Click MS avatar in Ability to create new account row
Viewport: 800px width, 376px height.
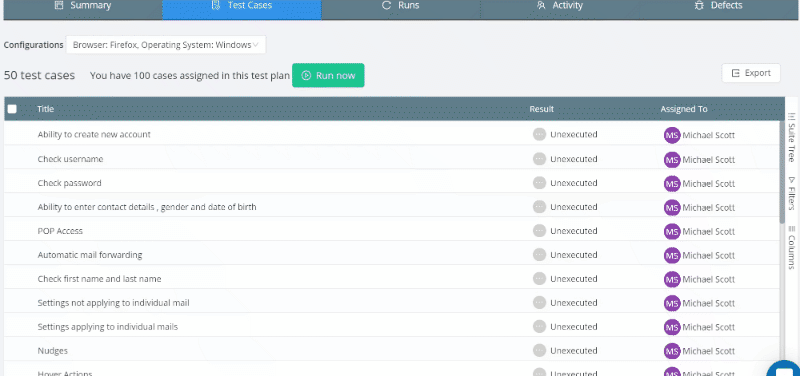click(x=672, y=135)
